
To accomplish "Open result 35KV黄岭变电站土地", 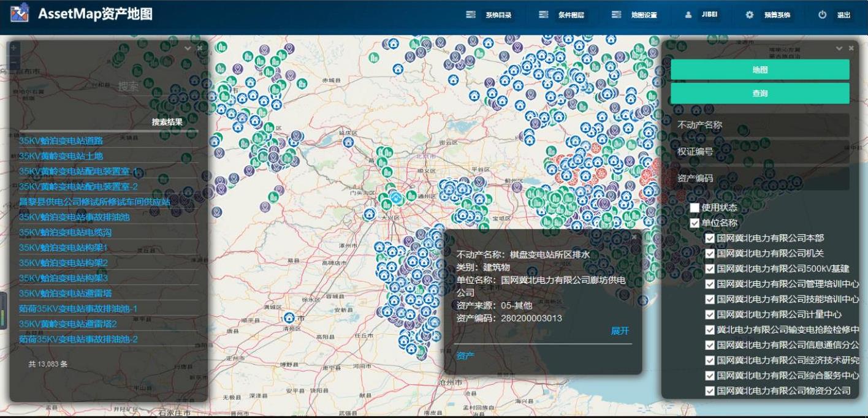I will click(x=61, y=156).
